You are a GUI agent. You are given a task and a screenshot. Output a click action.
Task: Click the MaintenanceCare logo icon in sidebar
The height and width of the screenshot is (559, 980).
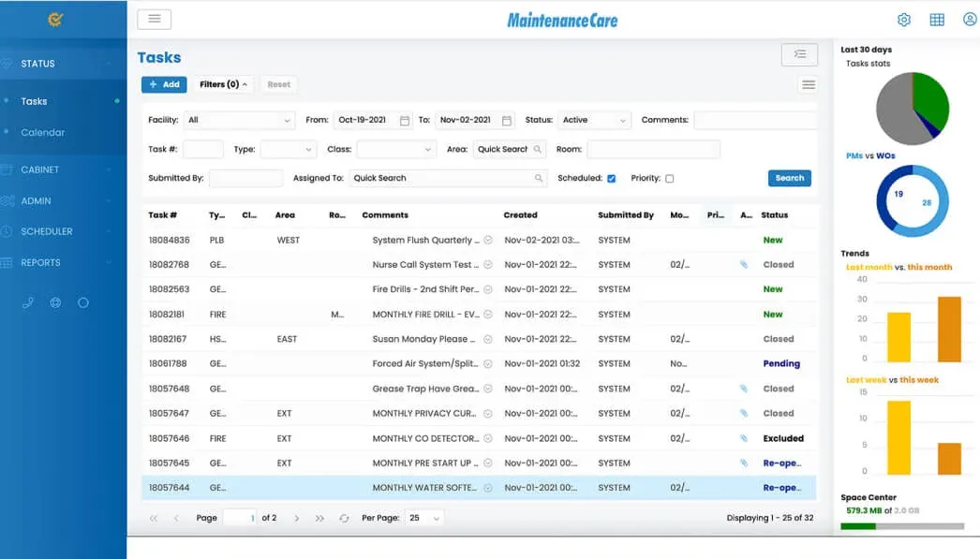click(x=55, y=20)
